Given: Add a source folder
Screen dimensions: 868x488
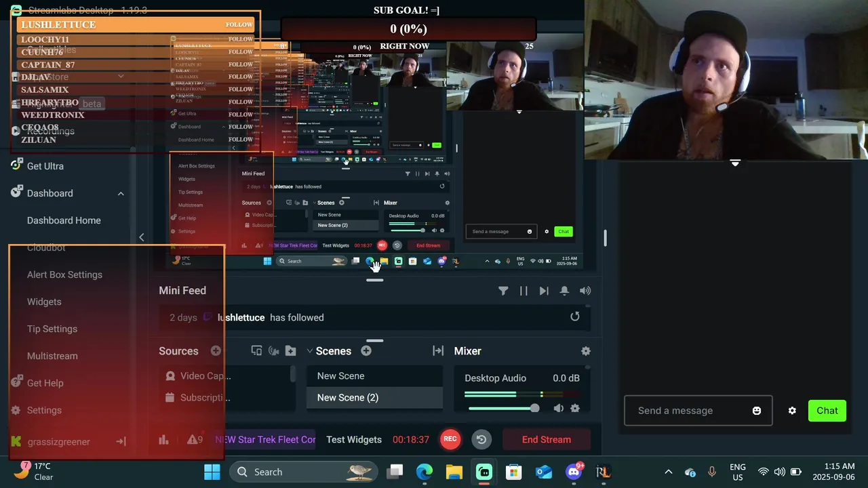Looking at the screenshot, I should click(291, 350).
